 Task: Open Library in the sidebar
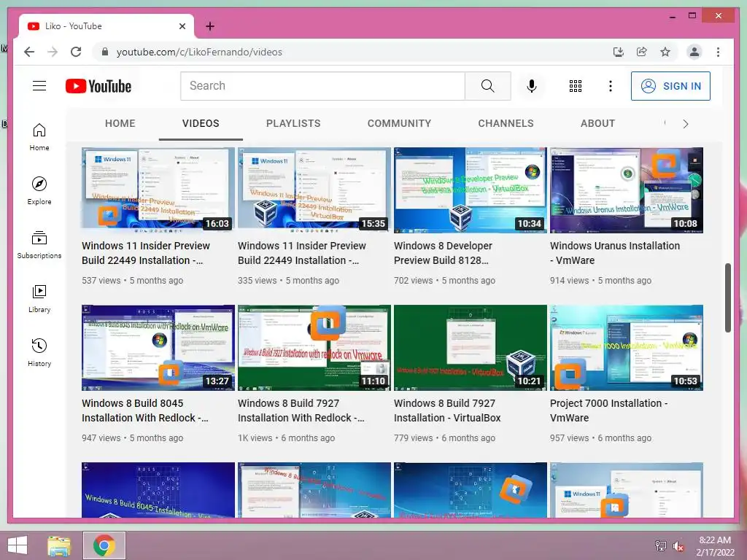point(39,298)
